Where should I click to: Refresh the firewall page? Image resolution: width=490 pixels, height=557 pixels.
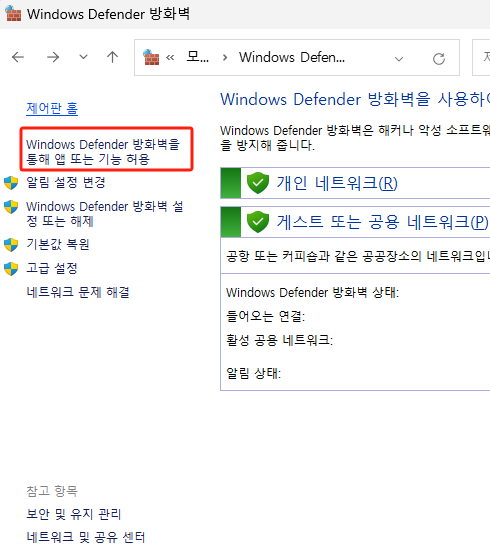(439, 59)
